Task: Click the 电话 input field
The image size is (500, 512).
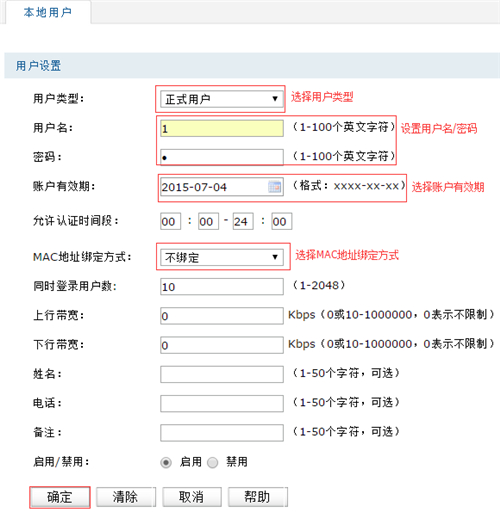Action: coord(222,403)
